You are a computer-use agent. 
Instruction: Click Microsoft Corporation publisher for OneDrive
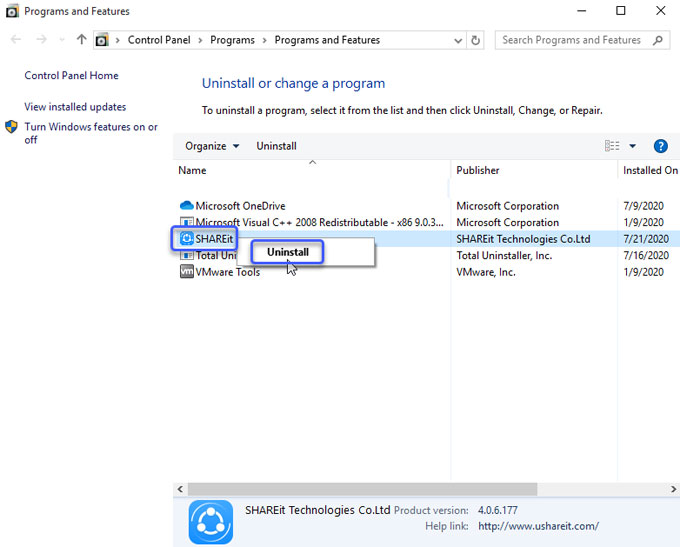pyautogui.click(x=507, y=206)
